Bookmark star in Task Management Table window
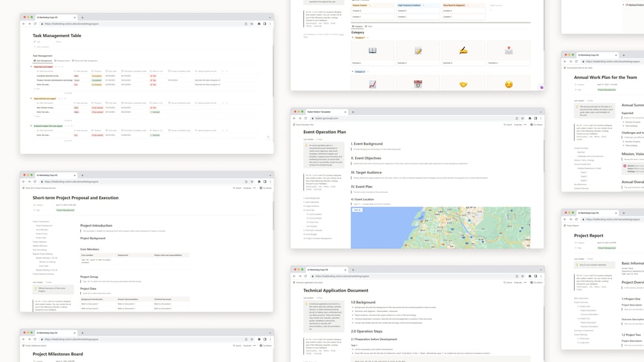The height and width of the screenshot is (362, 644). [x=252, y=24]
